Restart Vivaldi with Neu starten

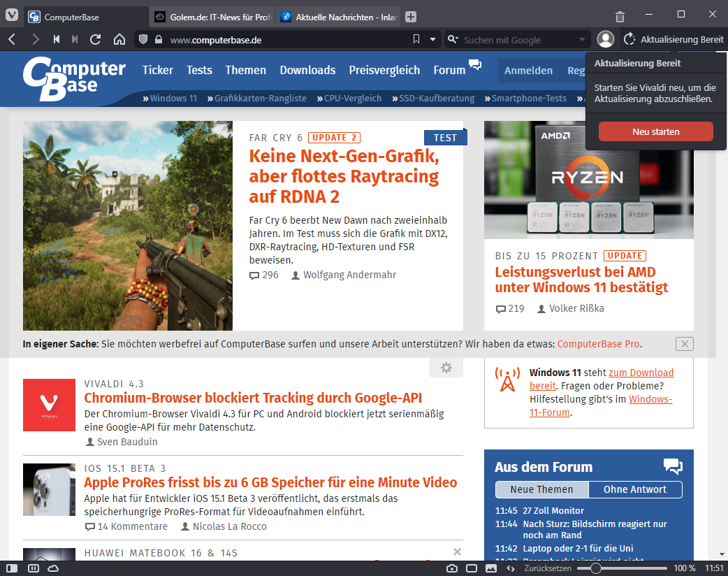coord(655,131)
